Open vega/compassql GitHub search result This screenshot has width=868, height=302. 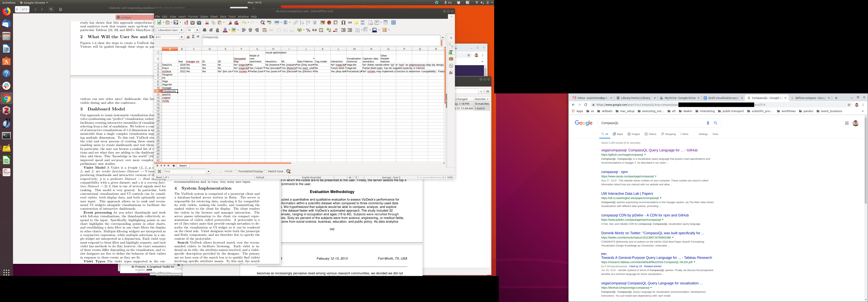pyautogui.click(x=649, y=150)
